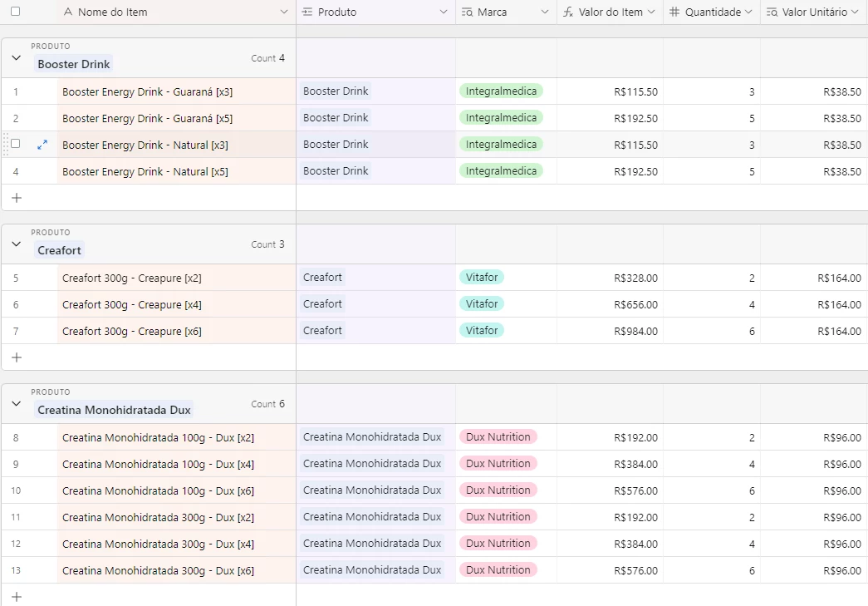Click Dux Nutrition tag in 300g [x6] row
868x606 pixels.
click(x=498, y=569)
